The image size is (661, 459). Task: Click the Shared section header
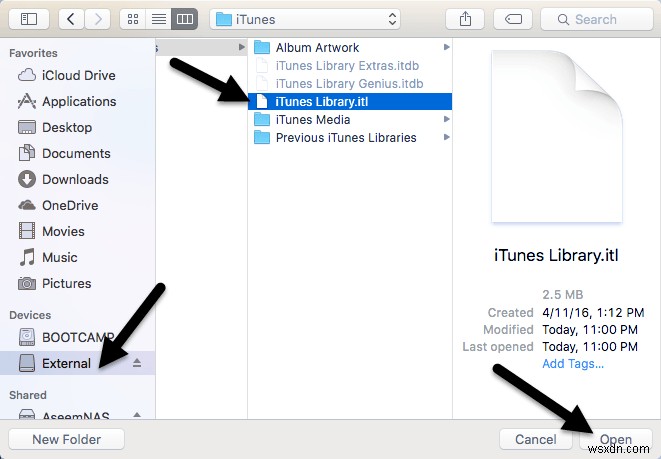point(28,395)
